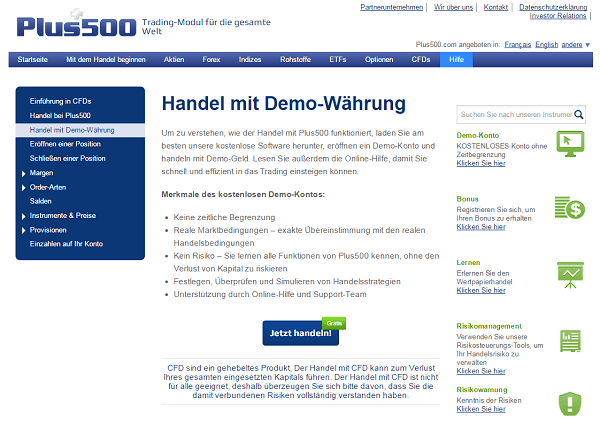Open the Kontakt link

tap(496, 7)
